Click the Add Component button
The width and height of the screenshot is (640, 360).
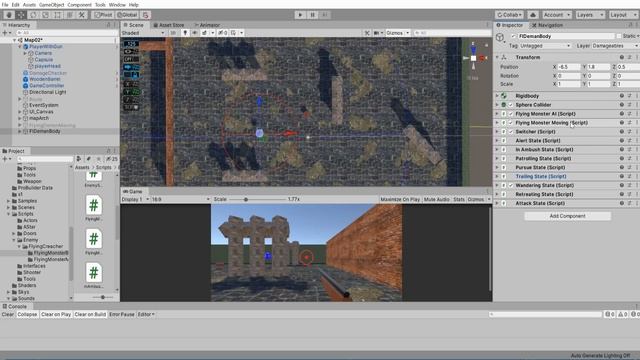click(567, 216)
